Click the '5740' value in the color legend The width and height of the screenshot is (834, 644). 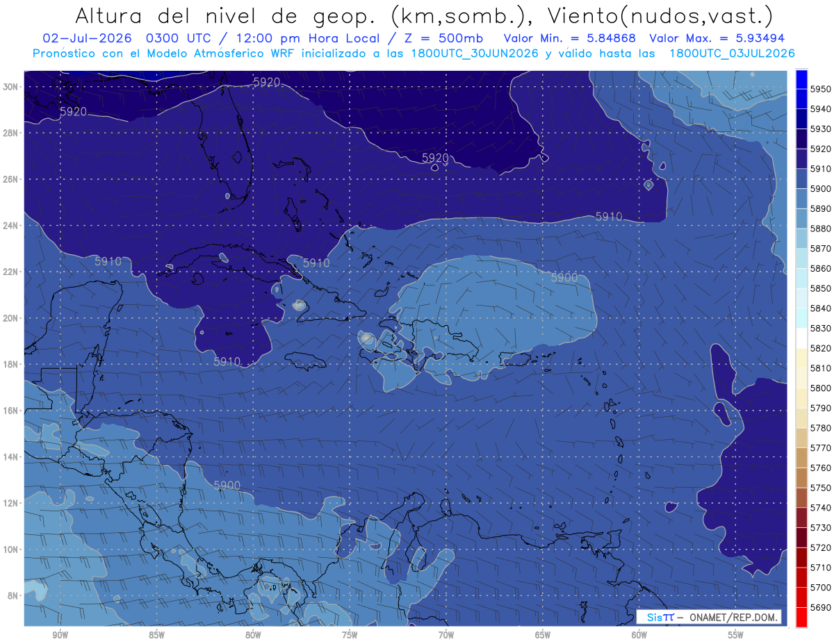click(x=820, y=508)
